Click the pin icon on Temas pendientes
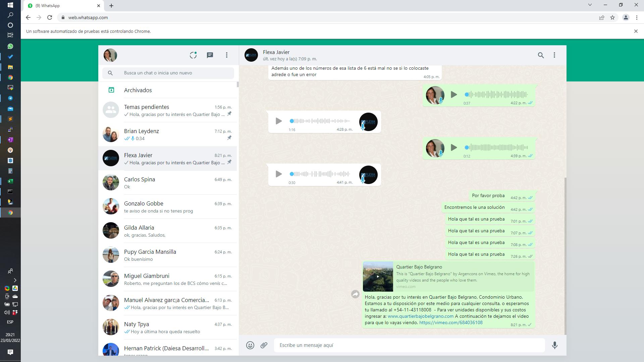Screen dimensions: 644x362 [x=229, y=114]
